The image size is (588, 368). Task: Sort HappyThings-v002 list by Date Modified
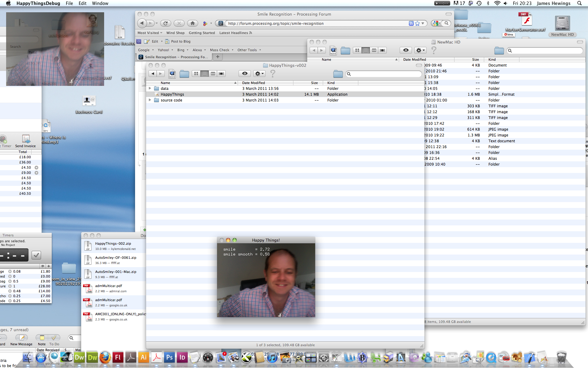click(x=266, y=83)
